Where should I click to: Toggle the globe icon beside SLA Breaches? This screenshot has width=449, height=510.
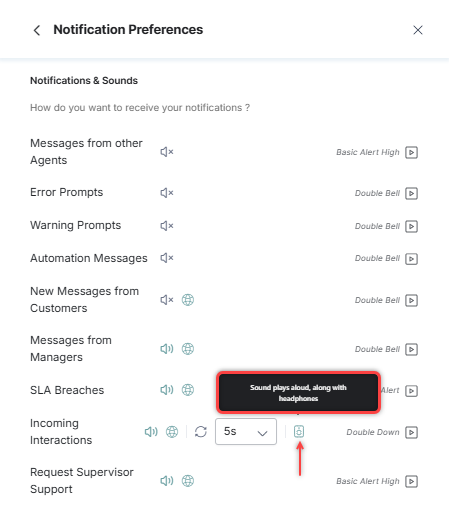point(188,390)
